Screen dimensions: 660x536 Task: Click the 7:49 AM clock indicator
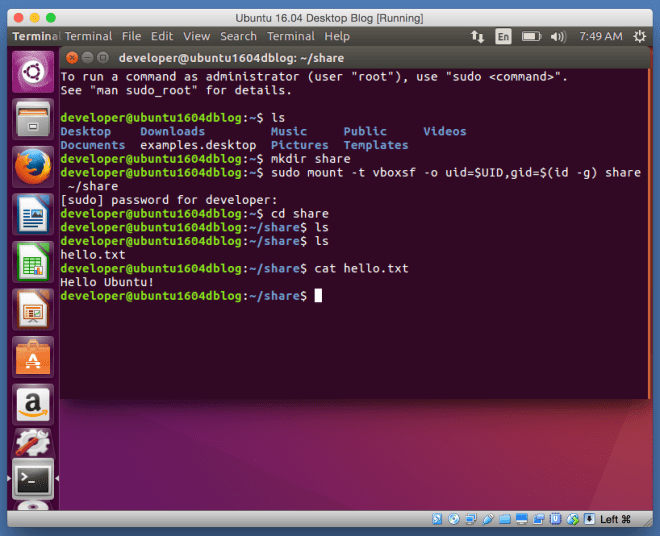(599, 36)
